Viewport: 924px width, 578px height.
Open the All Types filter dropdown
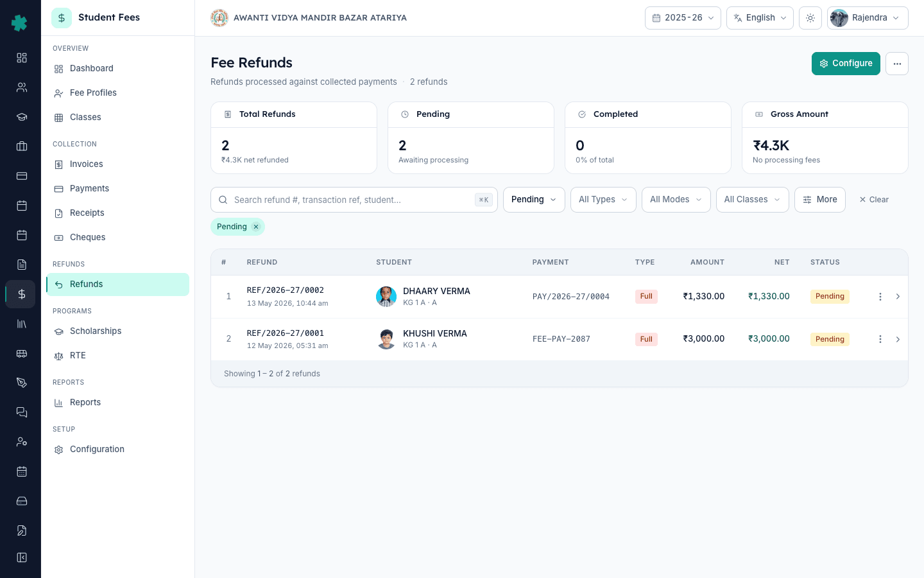(x=603, y=200)
